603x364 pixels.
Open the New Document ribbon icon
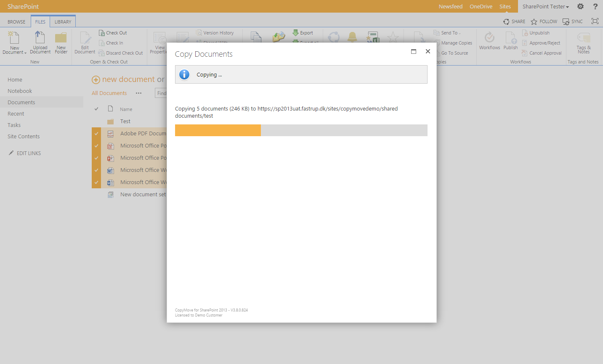point(14,42)
